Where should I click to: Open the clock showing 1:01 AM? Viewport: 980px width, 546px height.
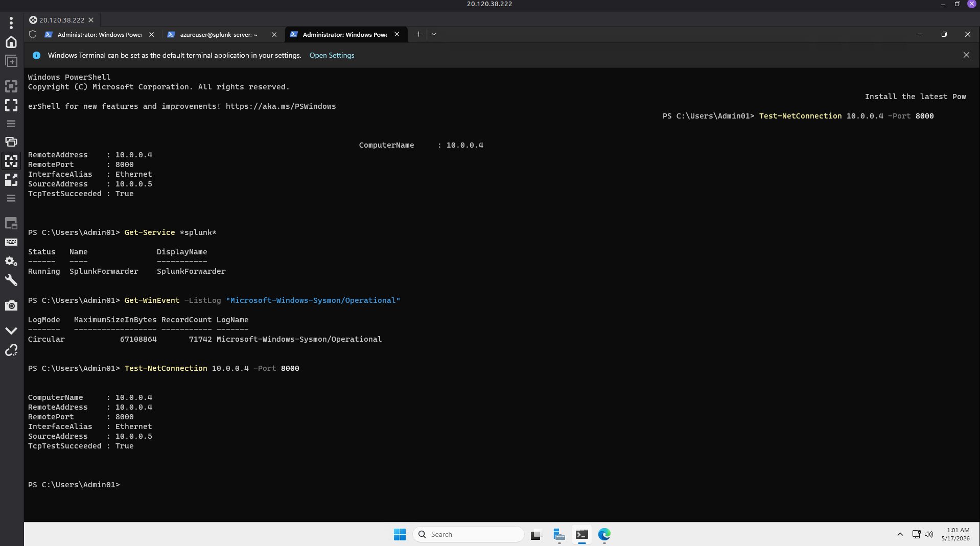tap(955, 534)
